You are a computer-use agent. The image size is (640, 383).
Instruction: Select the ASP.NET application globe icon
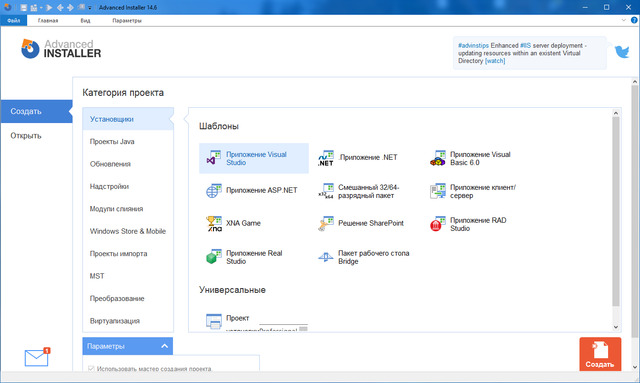(213, 191)
